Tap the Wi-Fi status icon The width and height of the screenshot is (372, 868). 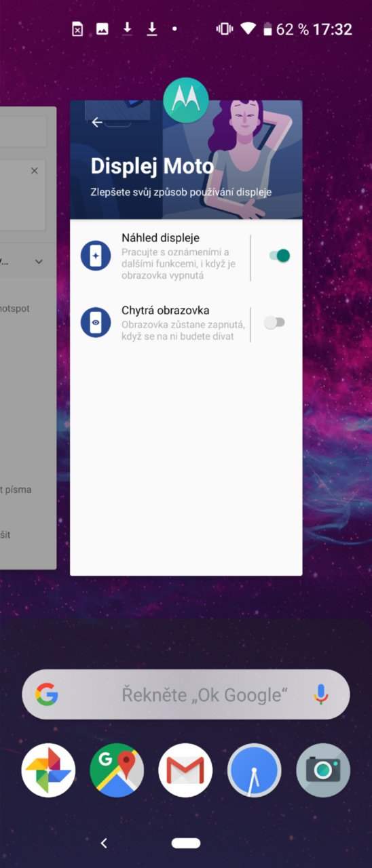pos(248,29)
